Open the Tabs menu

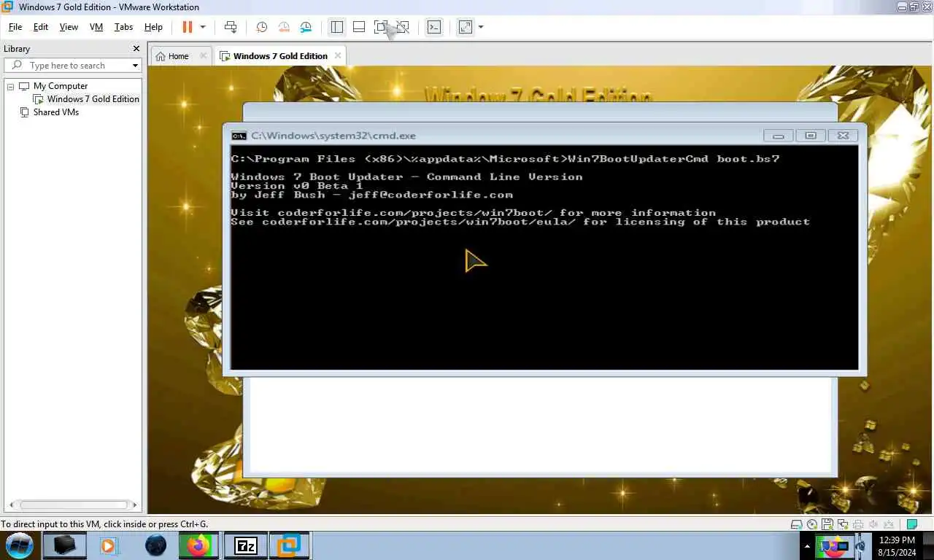coord(123,27)
